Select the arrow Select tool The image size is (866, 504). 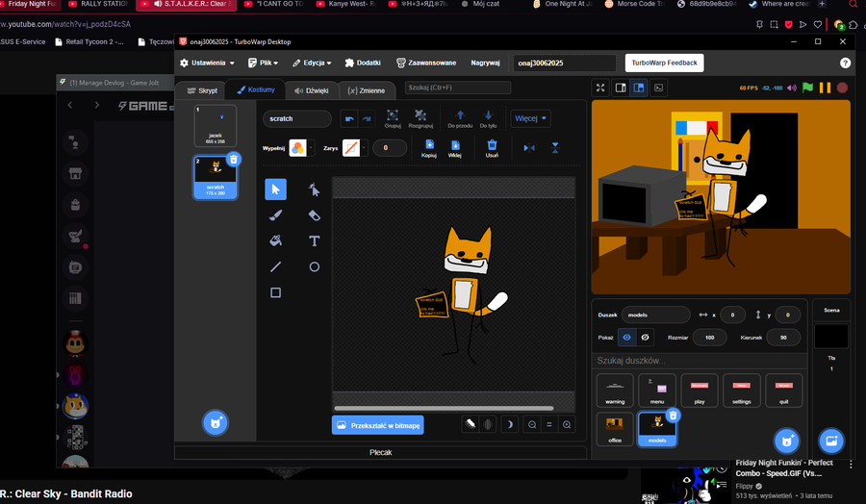[275, 189]
